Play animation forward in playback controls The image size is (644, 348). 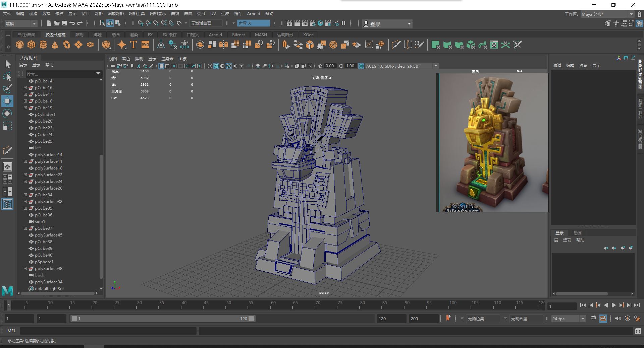click(x=614, y=305)
